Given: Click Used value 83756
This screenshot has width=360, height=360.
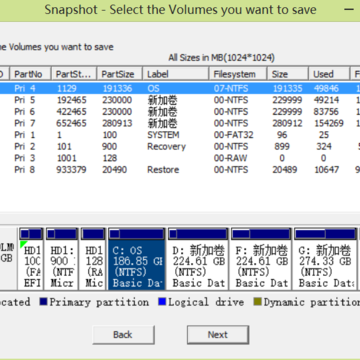Looking at the screenshot, I should (x=326, y=112).
